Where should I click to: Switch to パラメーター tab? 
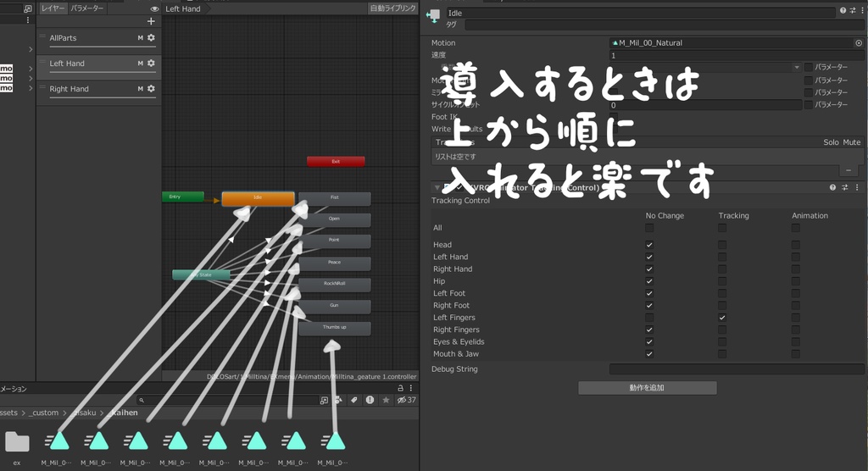click(87, 8)
